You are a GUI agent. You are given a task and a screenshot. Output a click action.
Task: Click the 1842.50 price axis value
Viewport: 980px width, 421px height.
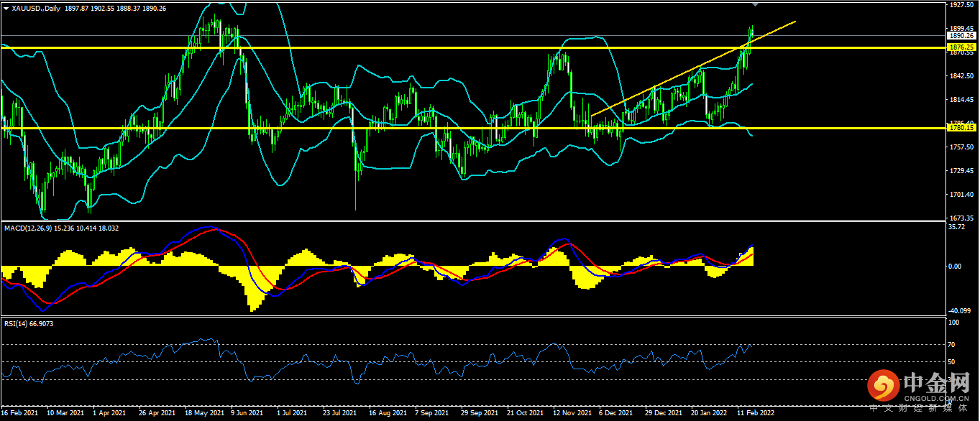961,75
